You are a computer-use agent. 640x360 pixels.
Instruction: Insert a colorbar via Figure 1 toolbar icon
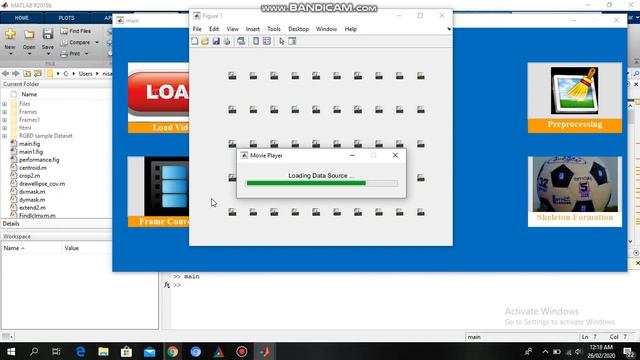coord(256,41)
